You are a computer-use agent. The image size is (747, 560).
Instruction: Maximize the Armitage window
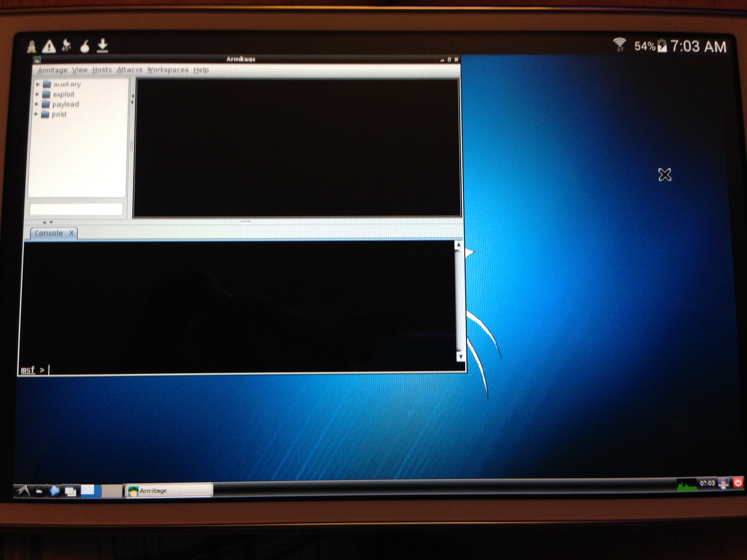point(449,60)
